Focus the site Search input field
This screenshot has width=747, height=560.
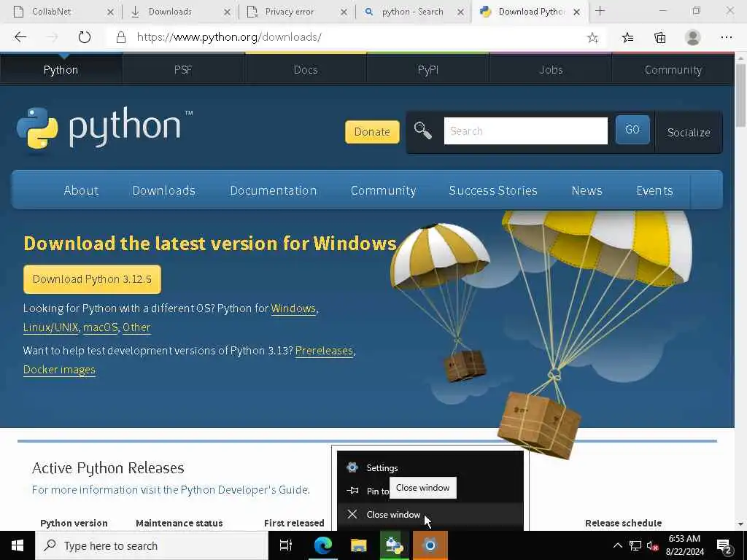tap(525, 131)
